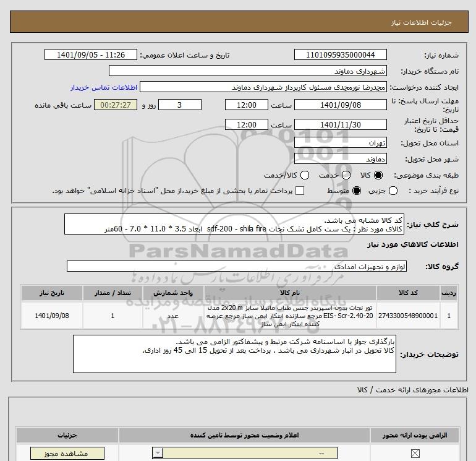Viewport: 476px width, 461px height.
Task: Click the اطلاعات مجوزهای ارائه خدمت / کالا heading
Action: coord(412,390)
